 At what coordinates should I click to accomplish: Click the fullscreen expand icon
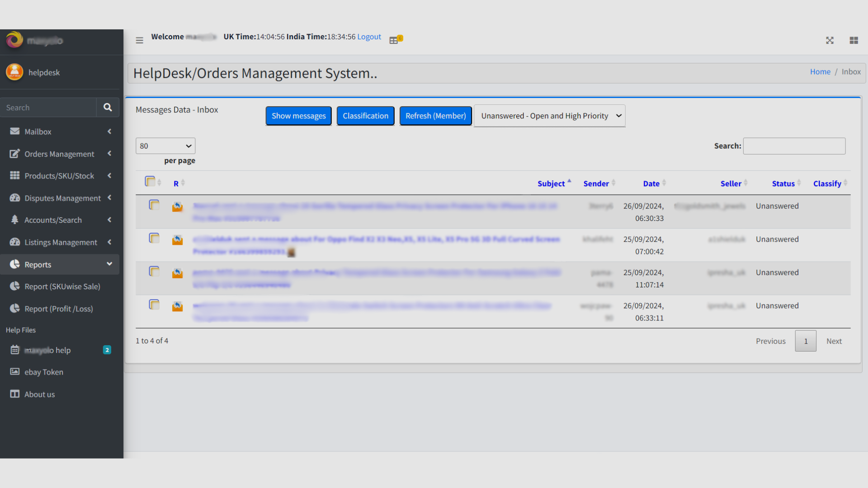click(x=830, y=40)
